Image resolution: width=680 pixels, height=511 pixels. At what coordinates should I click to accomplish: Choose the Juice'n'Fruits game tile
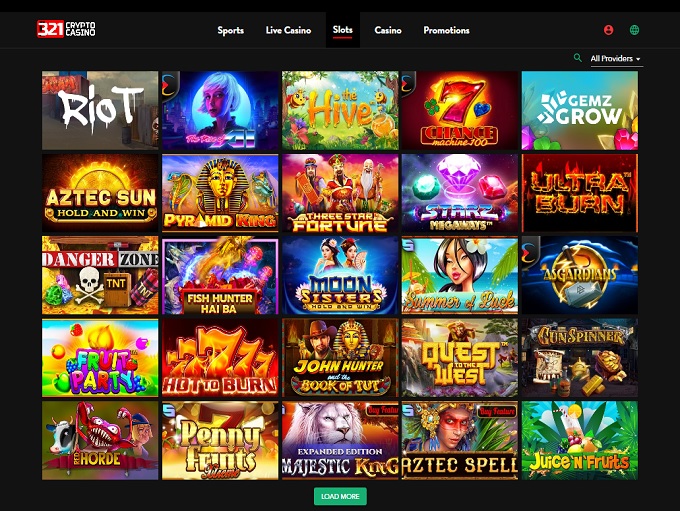click(x=580, y=440)
